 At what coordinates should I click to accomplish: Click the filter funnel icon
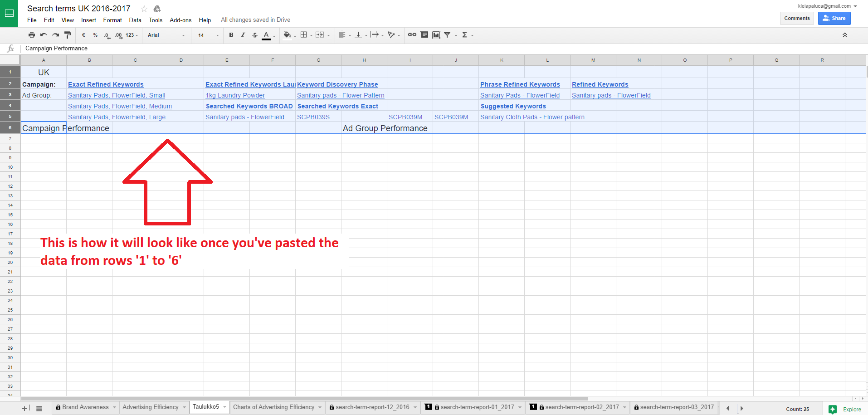448,35
